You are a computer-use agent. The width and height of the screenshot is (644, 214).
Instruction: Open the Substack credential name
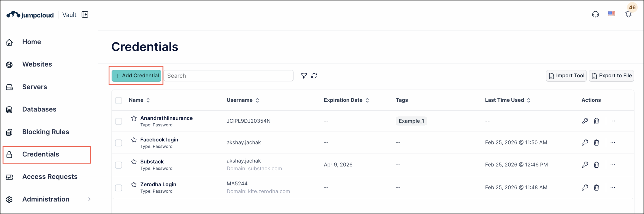pos(152,162)
